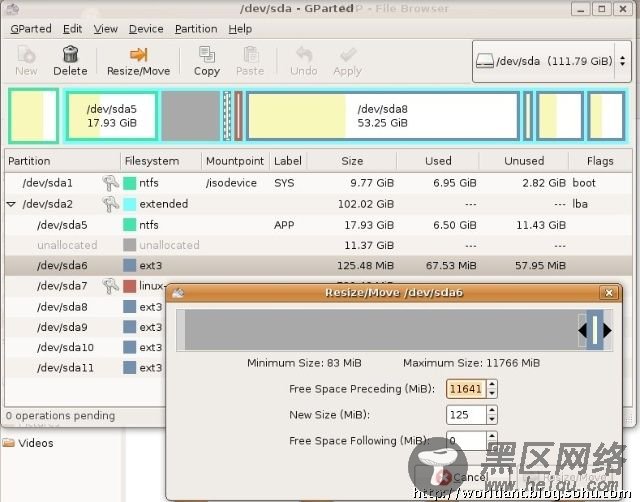Click the Paste toolbar icon
This screenshot has width=640, height=502.
point(250,54)
